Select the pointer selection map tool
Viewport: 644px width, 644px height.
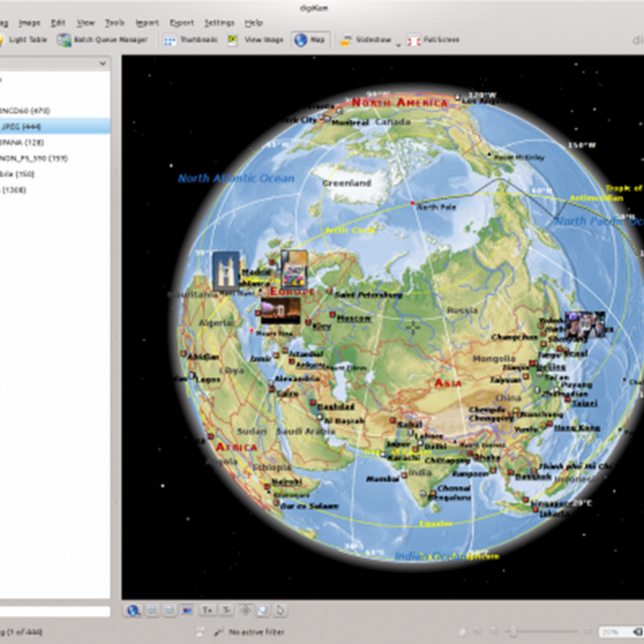click(280, 610)
